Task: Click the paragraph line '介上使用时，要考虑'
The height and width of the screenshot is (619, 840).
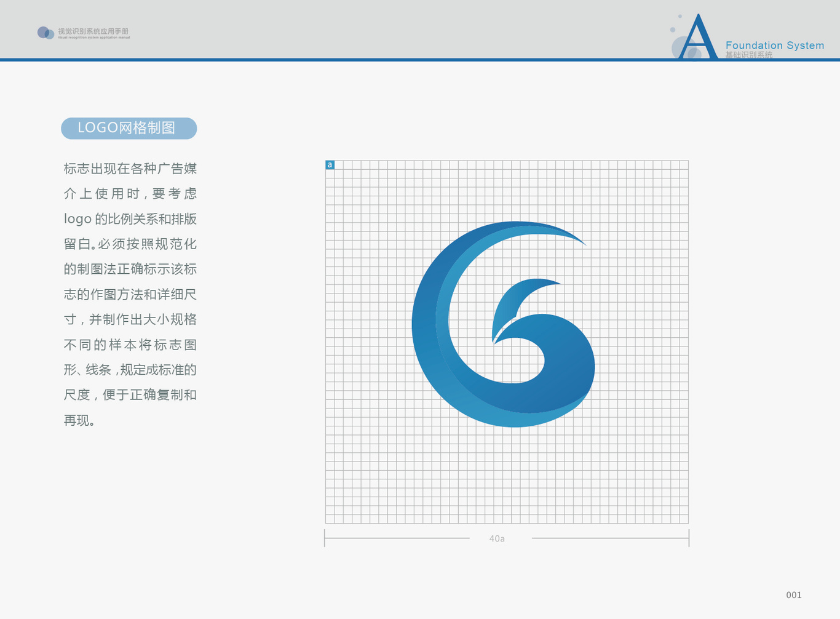Action: [130, 194]
